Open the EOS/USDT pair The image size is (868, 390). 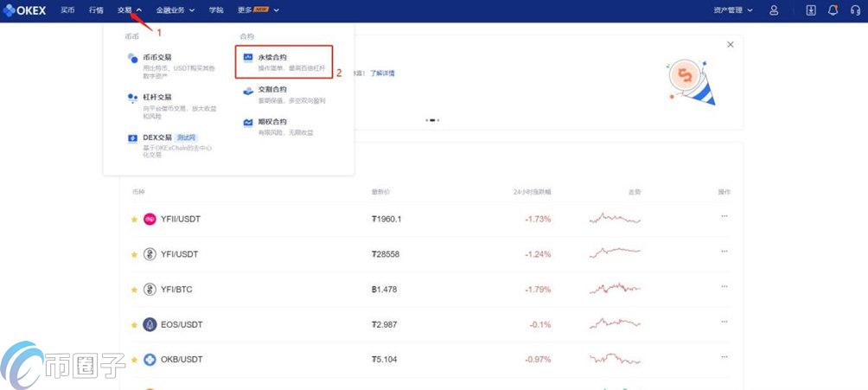182,324
